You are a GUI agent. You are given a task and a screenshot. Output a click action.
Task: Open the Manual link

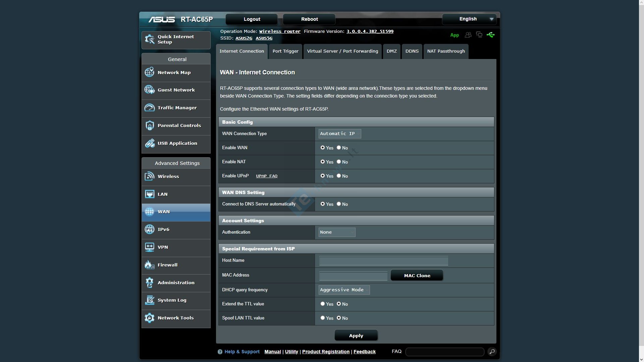[273, 352]
